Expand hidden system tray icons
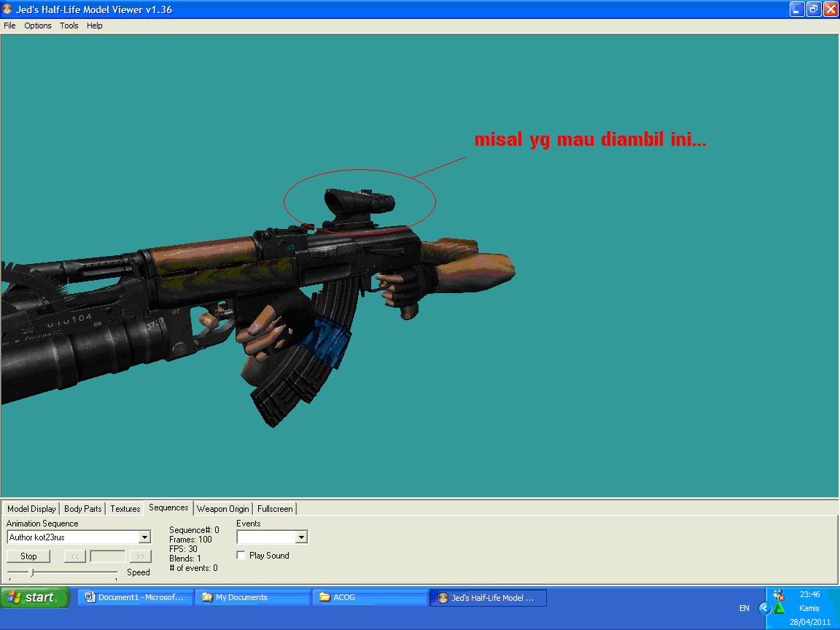 [x=764, y=607]
